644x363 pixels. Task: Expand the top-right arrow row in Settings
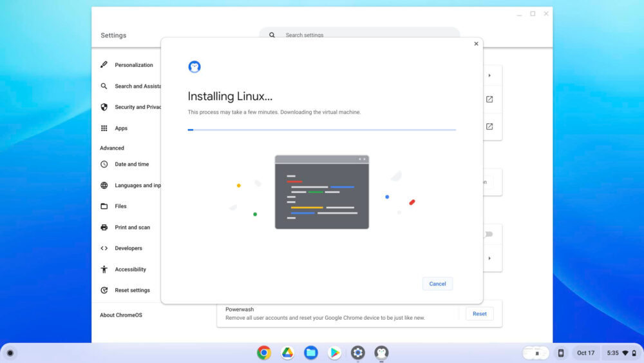point(489,75)
